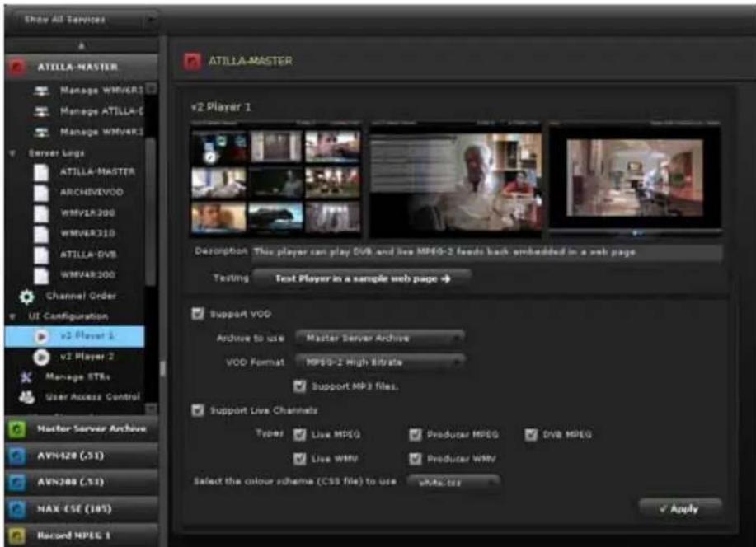756x547 pixels.
Task: Click the v2 Player 2 play icon
Action: pyautogui.click(x=41, y=358)
